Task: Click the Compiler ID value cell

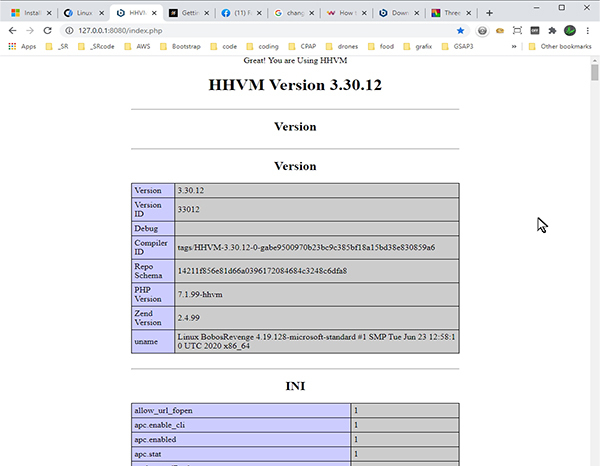Action: [317, 248]
